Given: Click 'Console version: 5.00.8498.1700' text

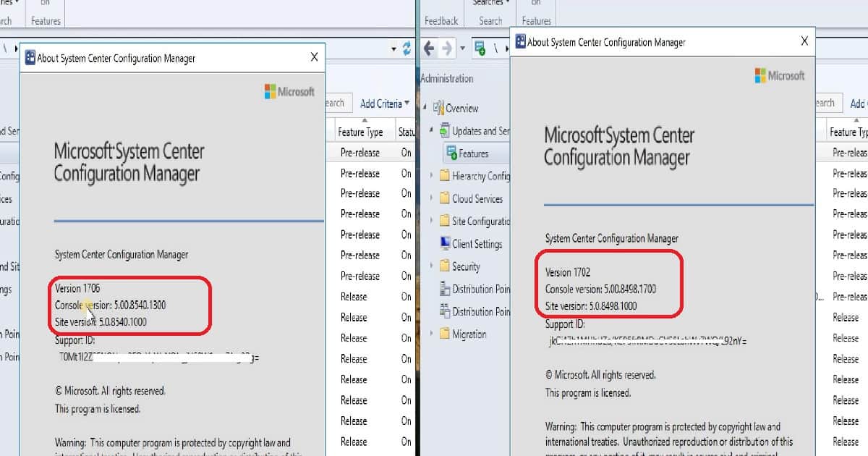Looking at the screenshot, I should [x=601, y=289].
